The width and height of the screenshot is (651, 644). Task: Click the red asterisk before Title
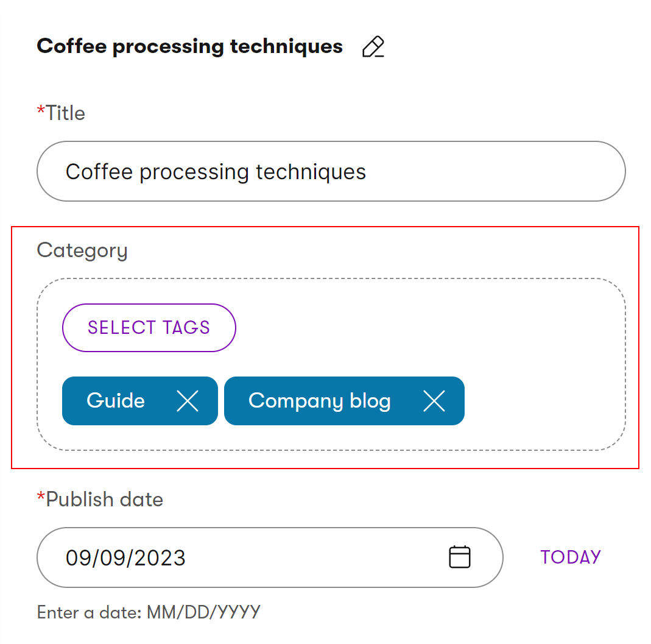pyautogui.click(x=41, y=111)
